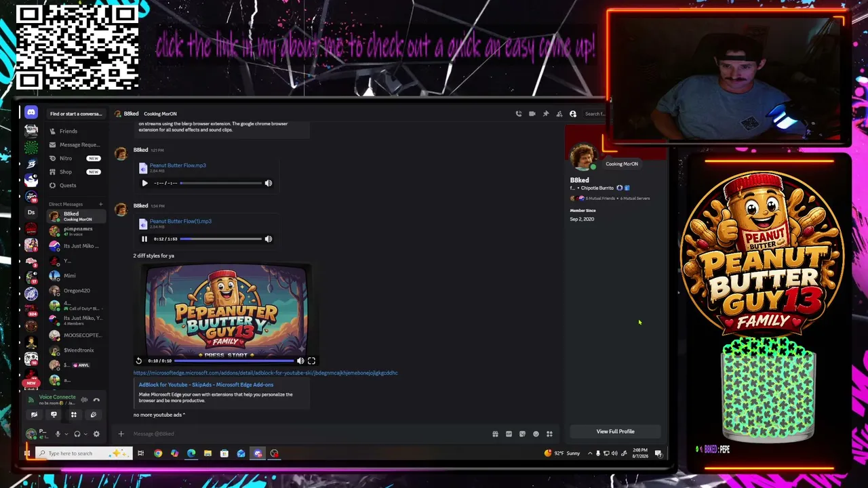Mute Peanut Butter Flow.mp3 volume
Image resolution: width=868 pixels, height=488 pixels.
pos(269,183)
